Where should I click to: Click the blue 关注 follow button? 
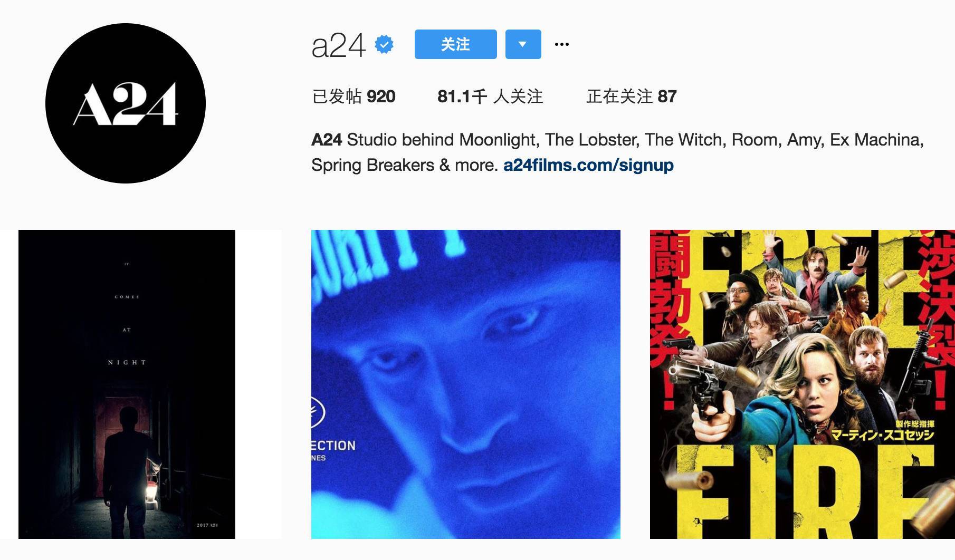[455, 44]
